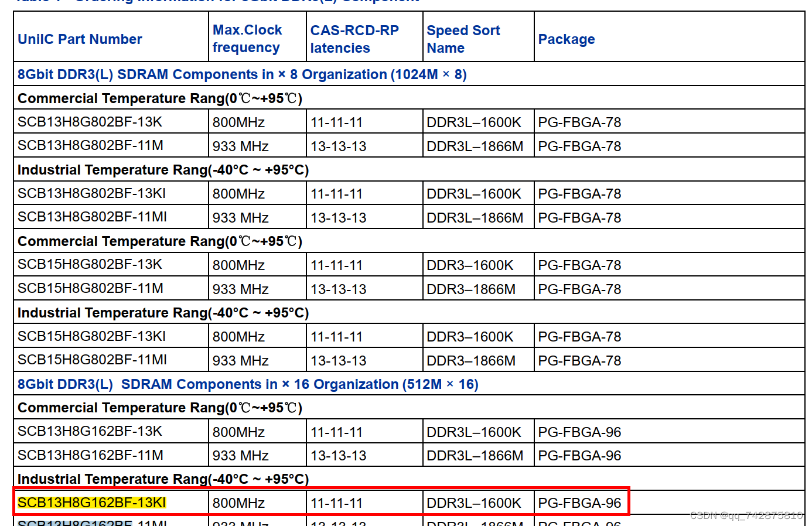Click 933 MHz in the SCB15H8G802BF-11M row

coord(240,289)
